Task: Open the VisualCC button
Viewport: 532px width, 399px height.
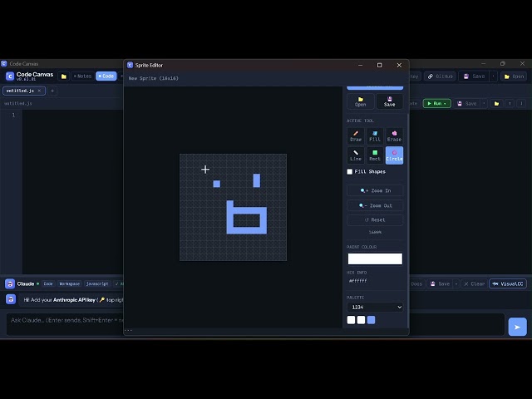Action: coord(508,283)
